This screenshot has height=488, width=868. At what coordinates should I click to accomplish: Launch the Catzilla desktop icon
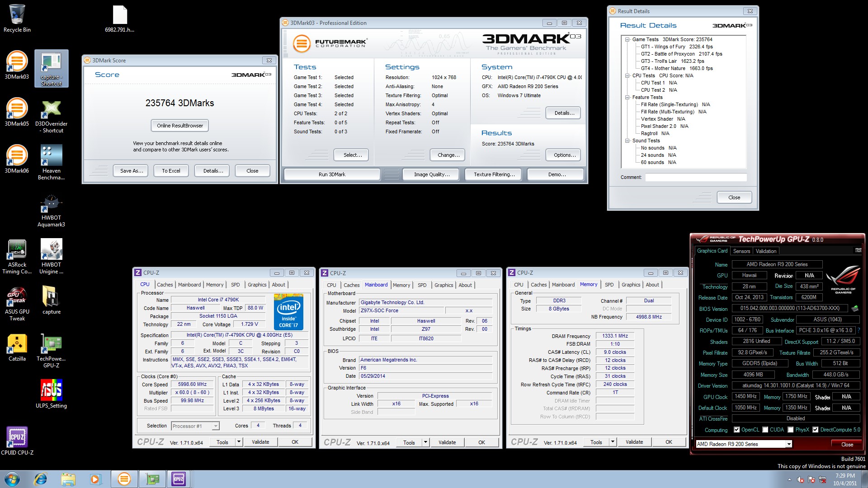[x=17, y=347]
